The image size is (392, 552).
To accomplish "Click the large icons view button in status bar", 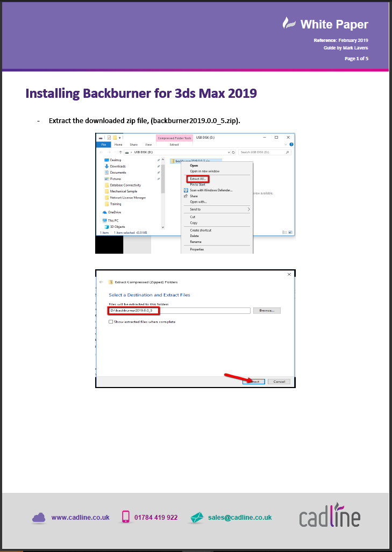I will [290, 233].
